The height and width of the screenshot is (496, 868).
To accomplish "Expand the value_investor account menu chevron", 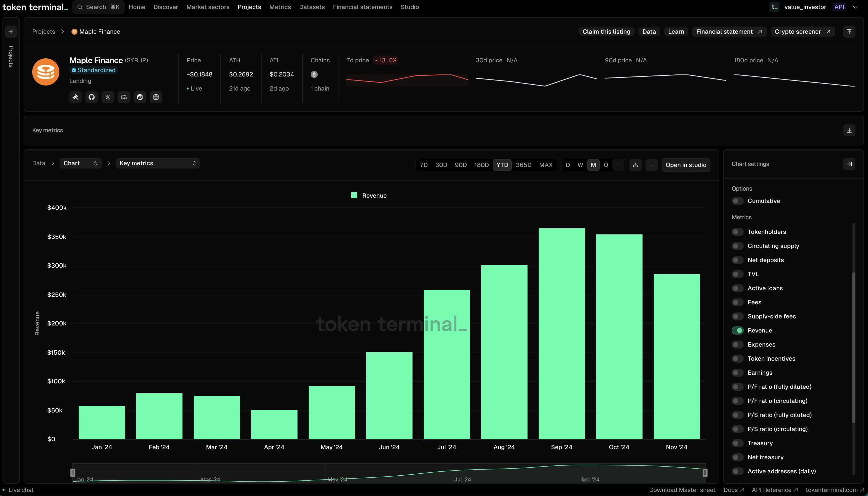I will point(855,7).
